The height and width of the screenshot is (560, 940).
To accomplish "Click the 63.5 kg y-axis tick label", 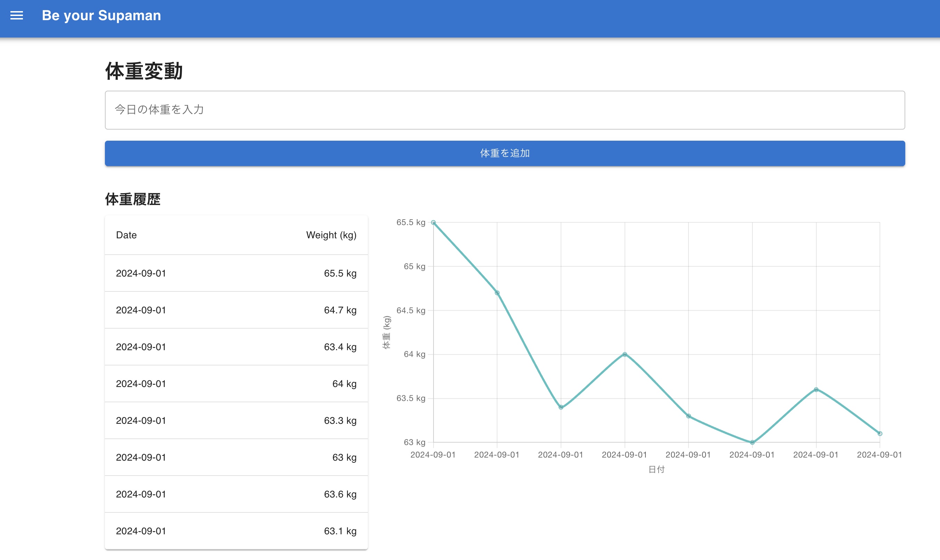I will tap(411, 398).
